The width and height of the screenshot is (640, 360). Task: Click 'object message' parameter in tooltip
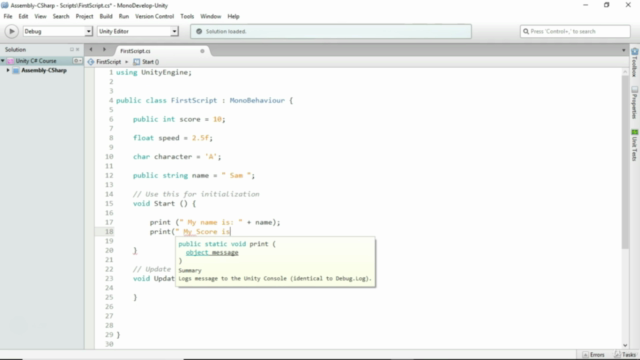[212, 253]
